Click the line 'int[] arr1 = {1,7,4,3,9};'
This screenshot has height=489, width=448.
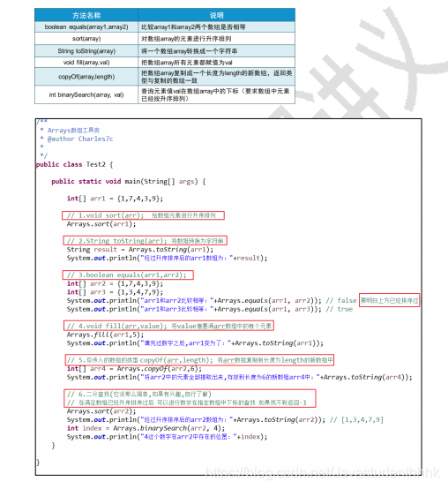click(x=115, y=199)
